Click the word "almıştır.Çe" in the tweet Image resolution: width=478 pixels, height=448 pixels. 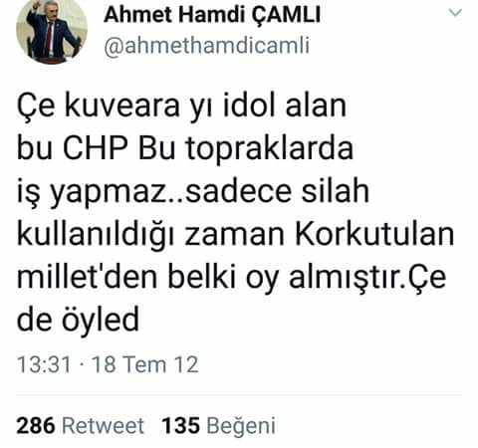coord(367,278)
